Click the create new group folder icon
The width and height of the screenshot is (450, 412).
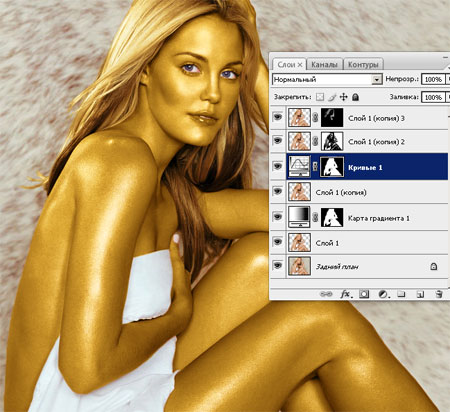(x=401, y=294)
